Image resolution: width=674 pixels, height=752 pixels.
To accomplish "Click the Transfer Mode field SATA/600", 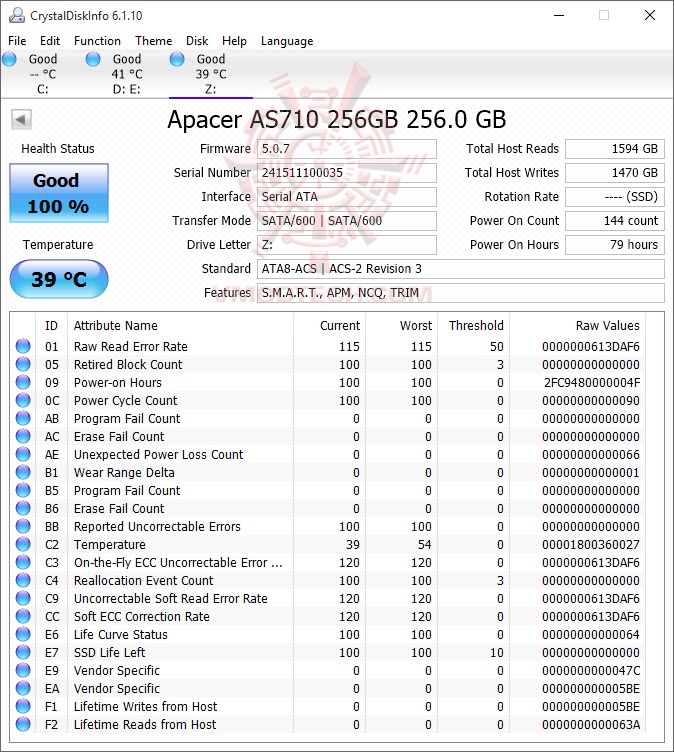I will coord(347,221).
